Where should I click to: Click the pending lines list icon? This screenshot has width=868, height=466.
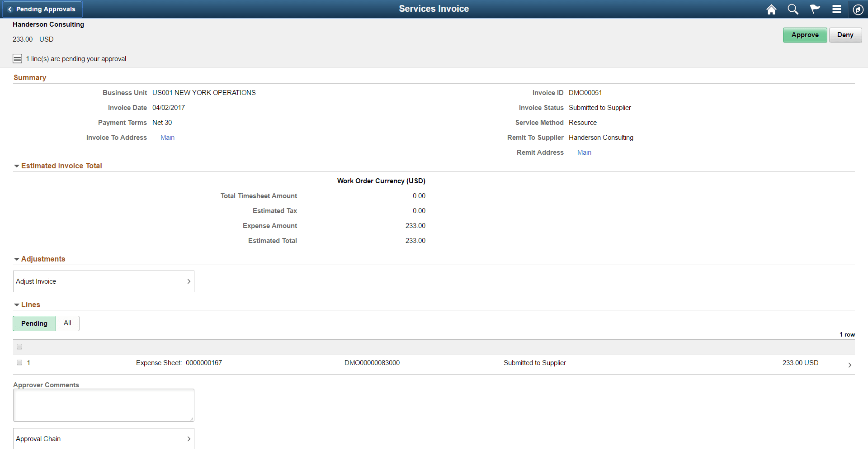point(17,58)
